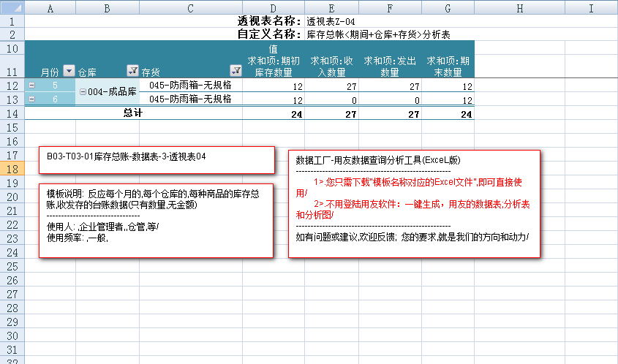
Task: Select column D header
Action: click(274, 8)
